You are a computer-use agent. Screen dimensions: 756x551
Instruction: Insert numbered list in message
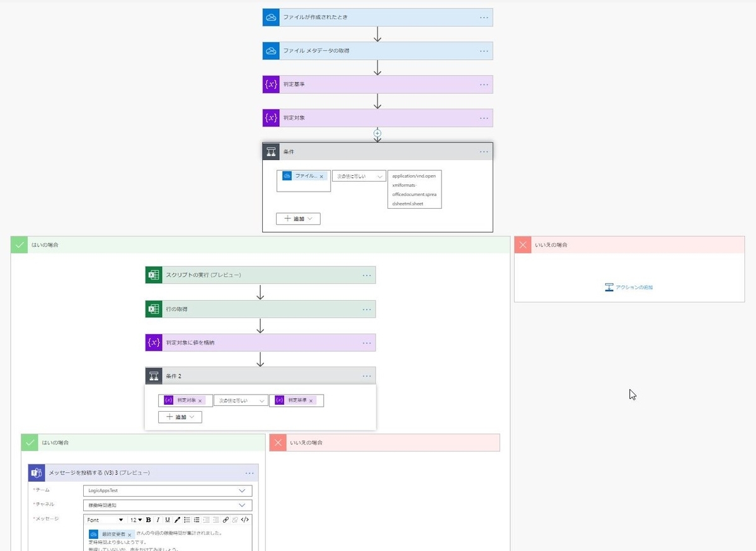(x=187, y=520)
